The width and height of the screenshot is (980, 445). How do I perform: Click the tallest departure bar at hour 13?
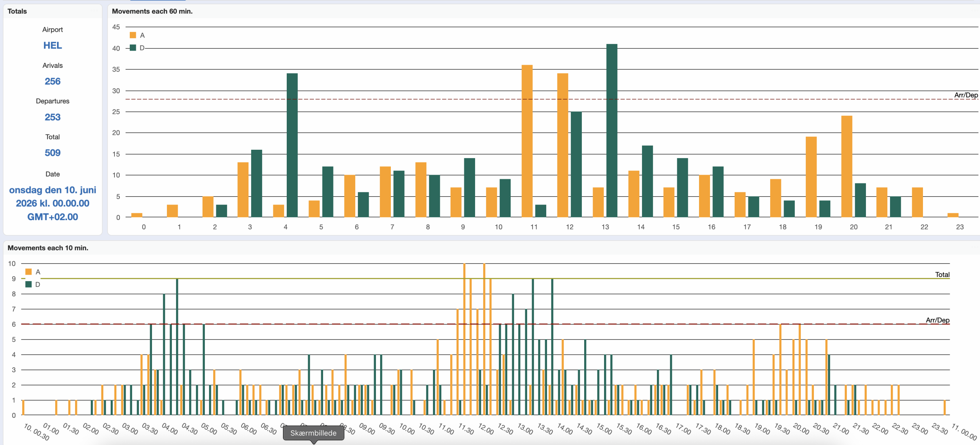(x=612, y=130)
